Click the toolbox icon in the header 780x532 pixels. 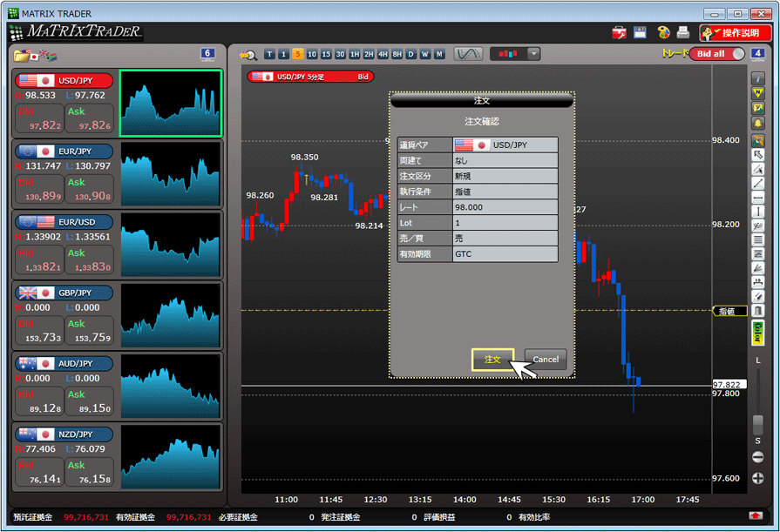pos(620,33)
